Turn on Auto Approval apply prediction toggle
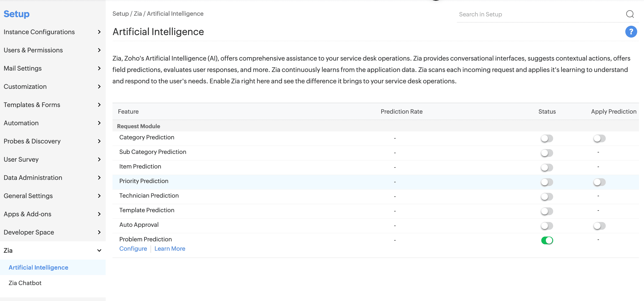Screen dimensions: 644x301 tap(599, 226)
